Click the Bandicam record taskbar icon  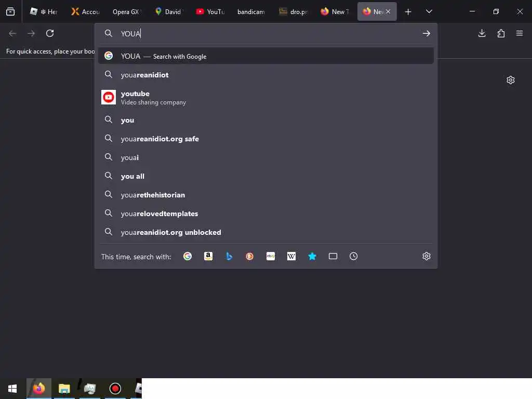(115, 389)
